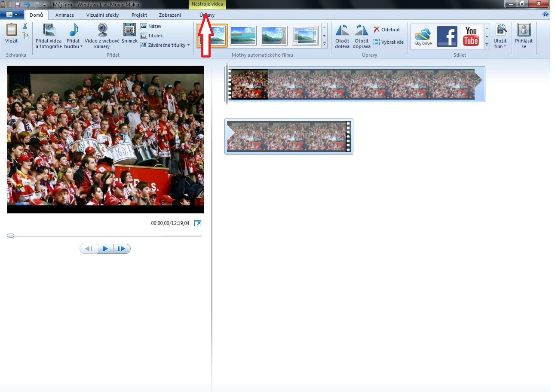Open the Projekt tab
The width and height of the screenshot is (555, 392).
click(139, 15)
